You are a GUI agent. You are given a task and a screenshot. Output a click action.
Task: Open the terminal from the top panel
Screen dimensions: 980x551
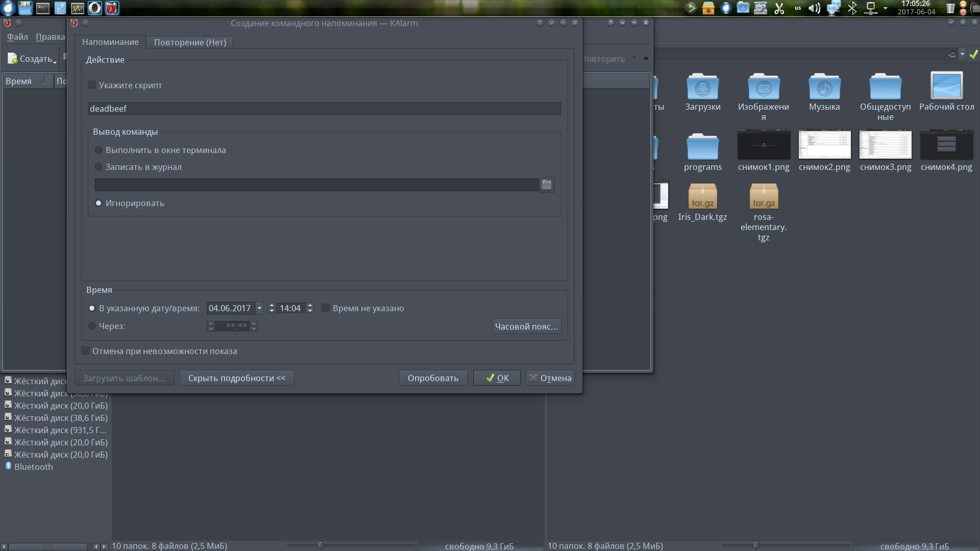(43, 8)
